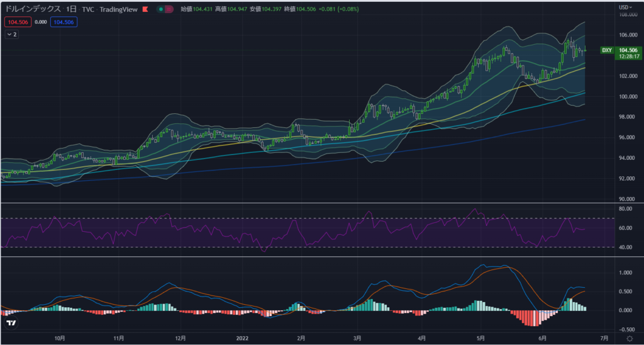Image resolution: width=644 pixels, height=345 pixels.
Task: Click the green DXY label on the price axis
Action: coord(606,50)
